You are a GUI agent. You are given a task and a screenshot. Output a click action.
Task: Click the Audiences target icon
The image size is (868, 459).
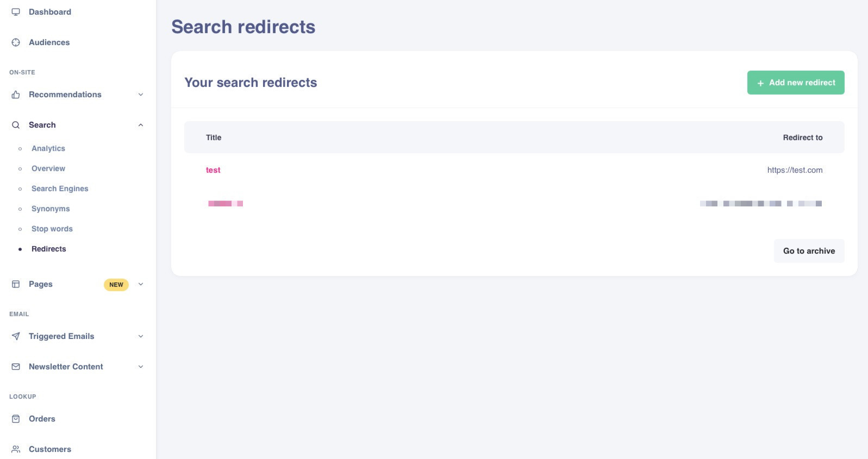(x=16, y=42)
